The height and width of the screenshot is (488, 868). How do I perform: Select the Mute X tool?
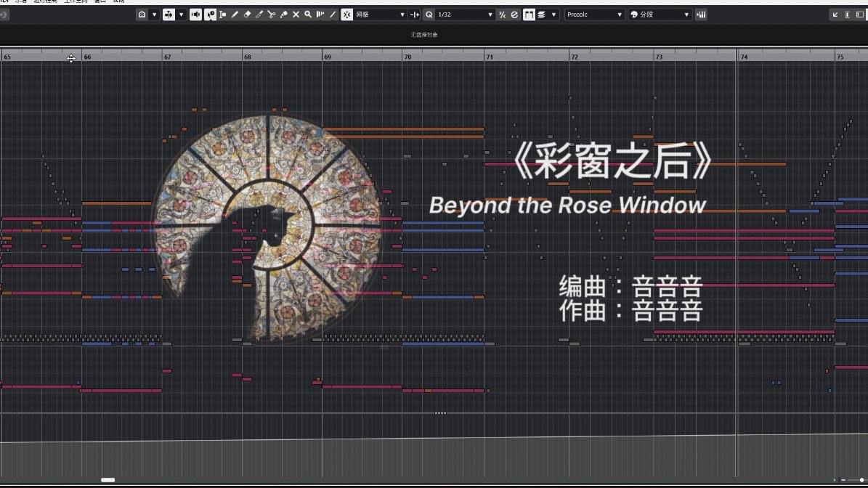coord(296,15)
